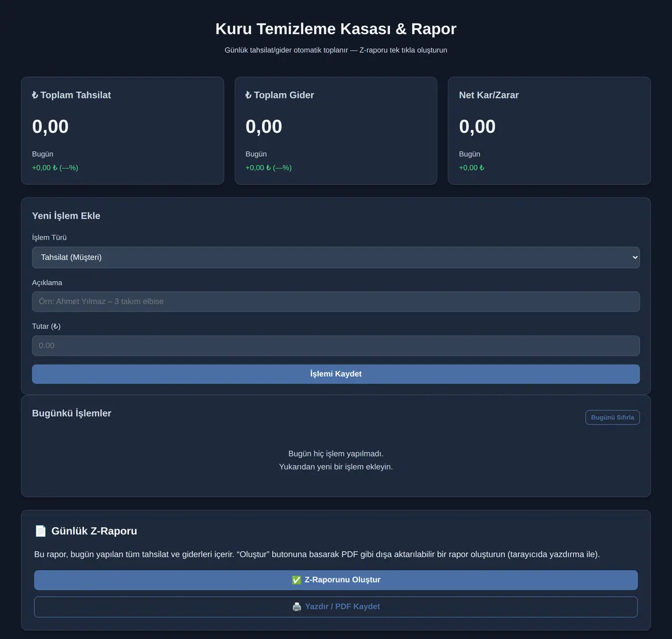Click Yazdır / PDF Kaydet button

(x=335, y=607)
